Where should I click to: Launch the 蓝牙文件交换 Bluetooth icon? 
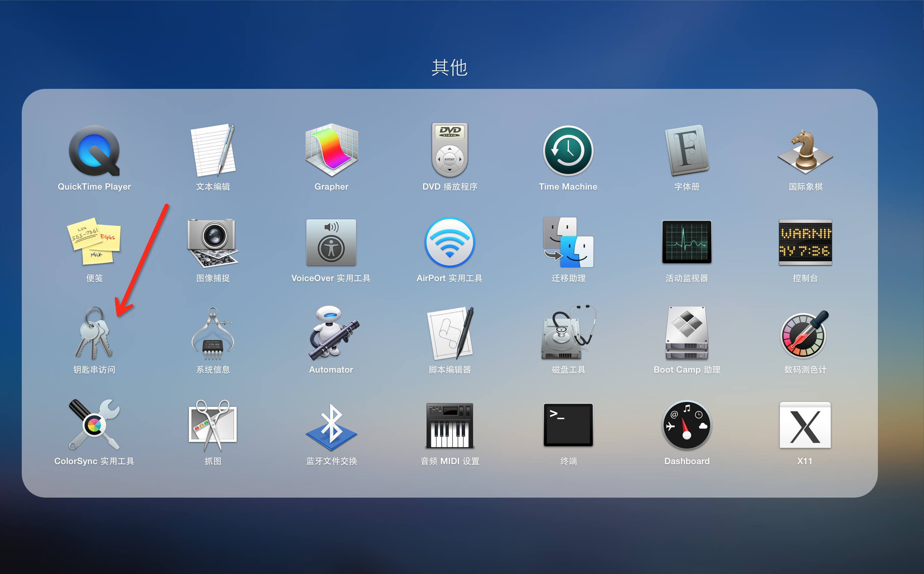332,427
